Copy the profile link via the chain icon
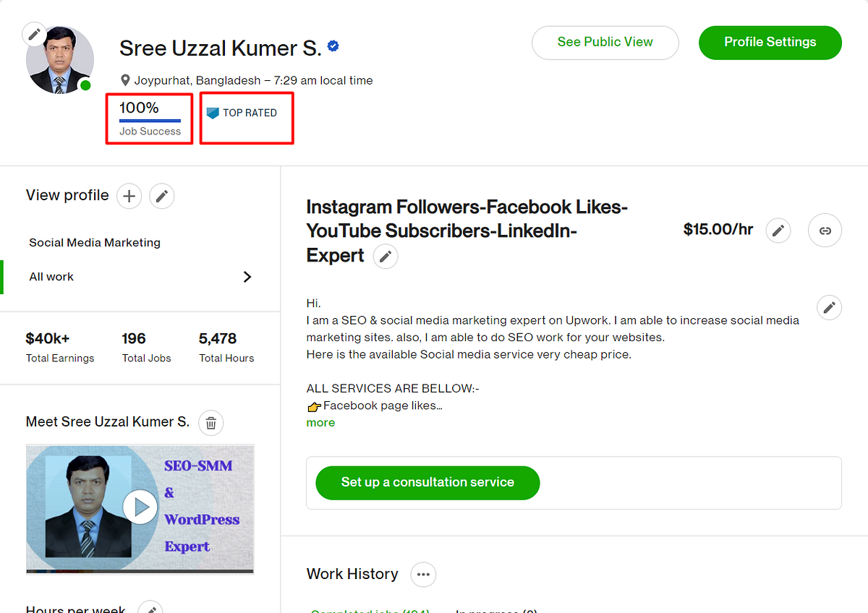The height and width of the screenshot is (613, 868). (x=825, y=230)
